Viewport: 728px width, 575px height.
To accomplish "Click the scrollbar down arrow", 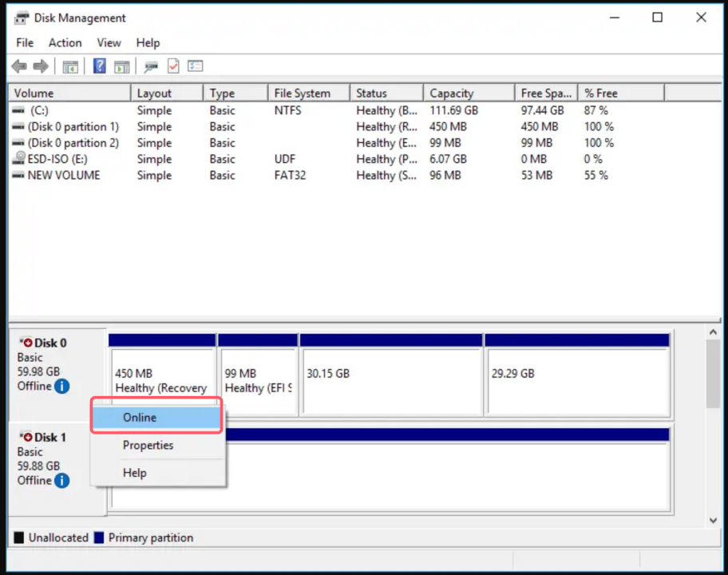I will click(714, 520).
